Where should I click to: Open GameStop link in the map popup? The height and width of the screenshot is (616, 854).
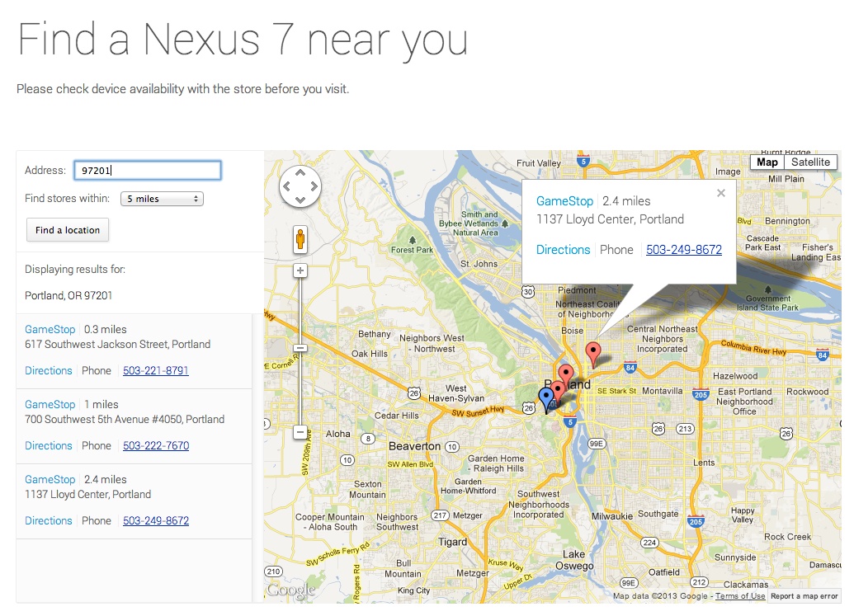[564, 201]
